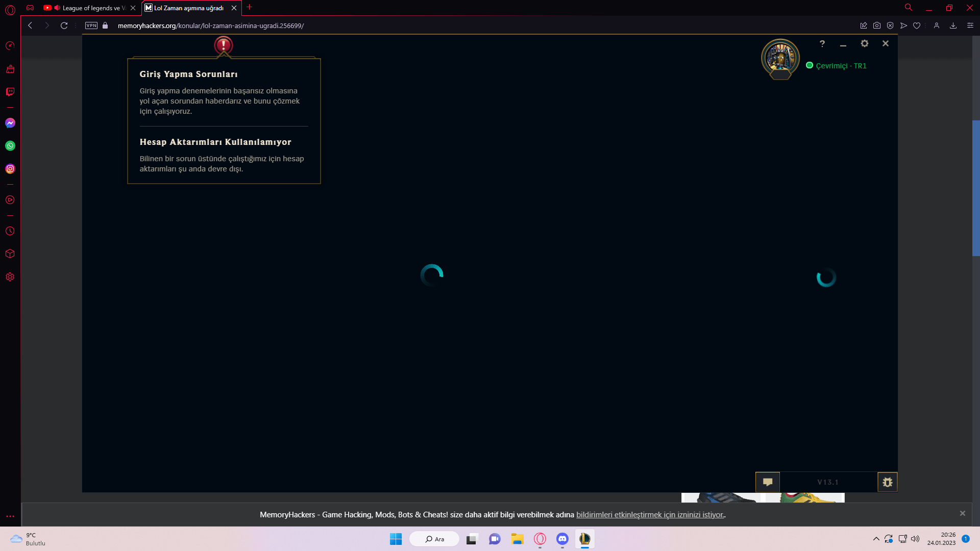This screenshot has height=551, width=980.
Task: Toggle the VPN badge in the address bar
Action: point(91,26)
